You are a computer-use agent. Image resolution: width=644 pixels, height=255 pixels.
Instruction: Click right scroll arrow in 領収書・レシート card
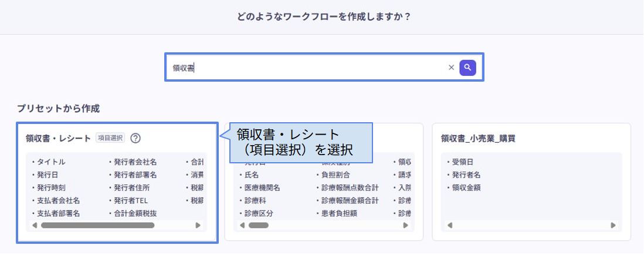coord(198,225)
